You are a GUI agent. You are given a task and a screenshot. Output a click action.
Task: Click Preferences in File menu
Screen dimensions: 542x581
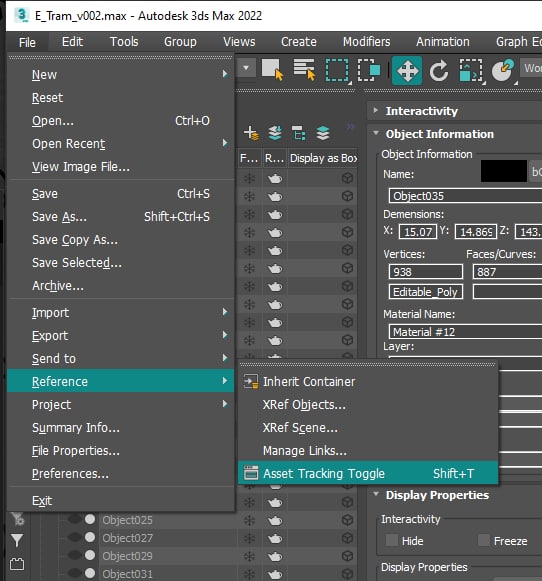120,473
